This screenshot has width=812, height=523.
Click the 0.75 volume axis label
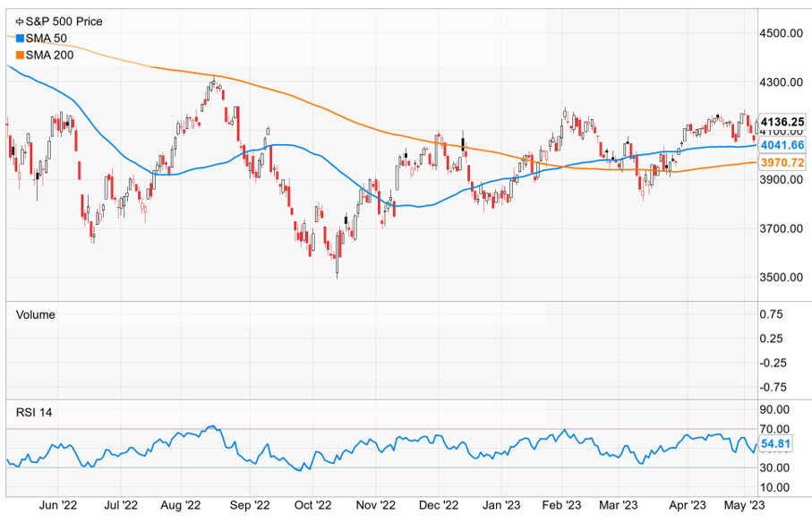pos(771,314)
